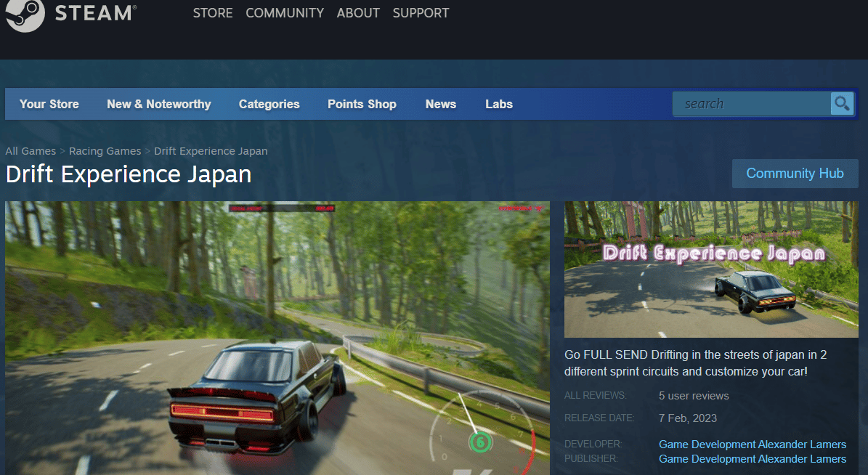Open the Points Shop tab

click(x=362, y=104)
